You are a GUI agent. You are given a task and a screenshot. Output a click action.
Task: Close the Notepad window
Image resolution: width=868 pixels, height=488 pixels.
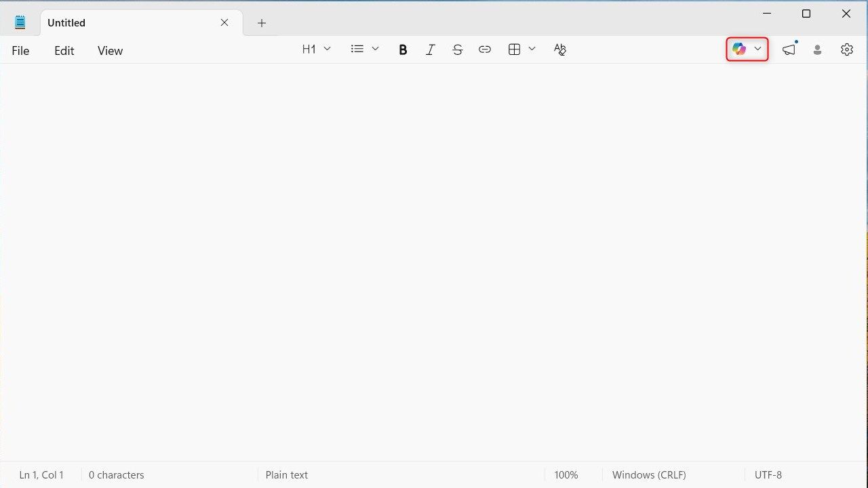tap(846, 14)
